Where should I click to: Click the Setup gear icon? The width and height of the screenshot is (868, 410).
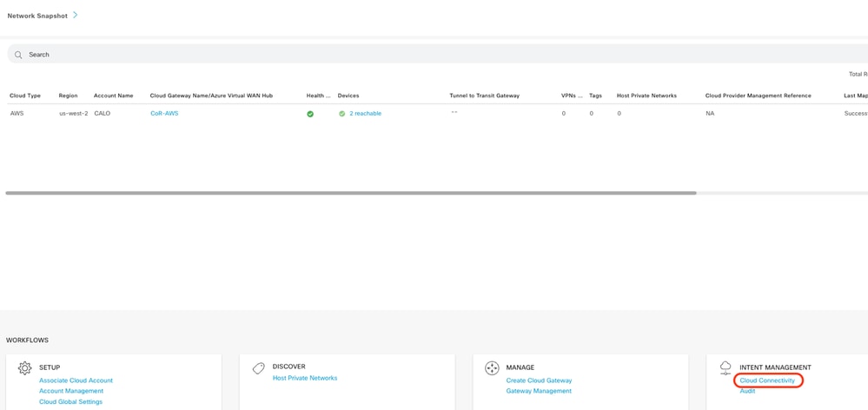tap(25, 368)
